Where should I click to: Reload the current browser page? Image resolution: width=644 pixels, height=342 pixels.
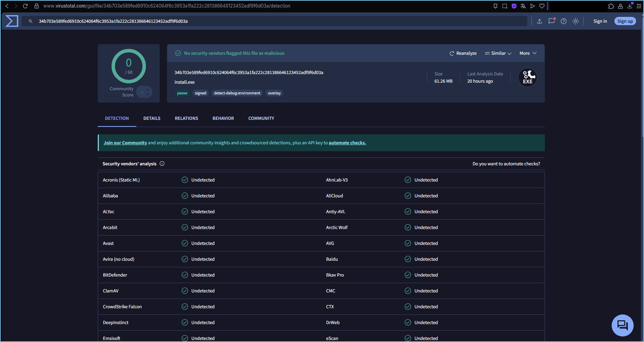pos(25,6)
